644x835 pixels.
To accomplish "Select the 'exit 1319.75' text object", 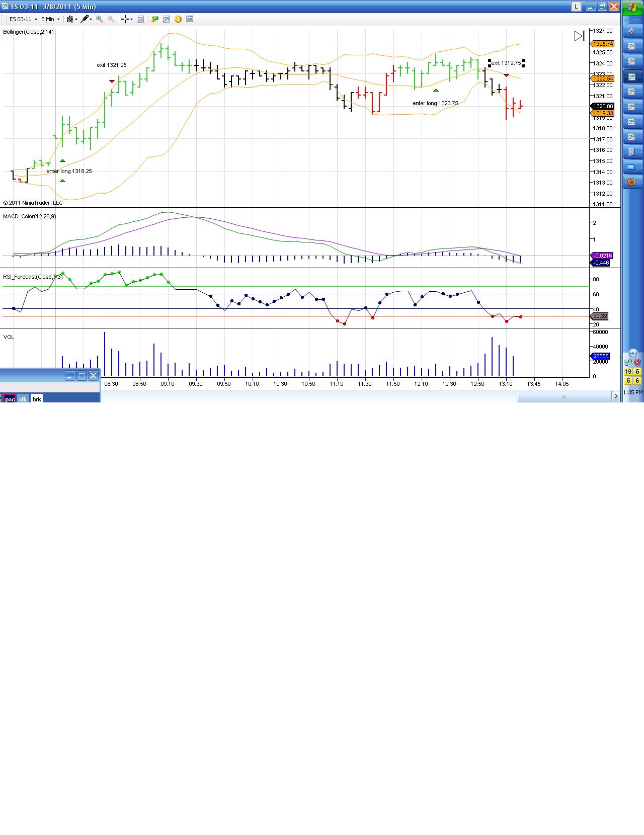I will [506, 63].
